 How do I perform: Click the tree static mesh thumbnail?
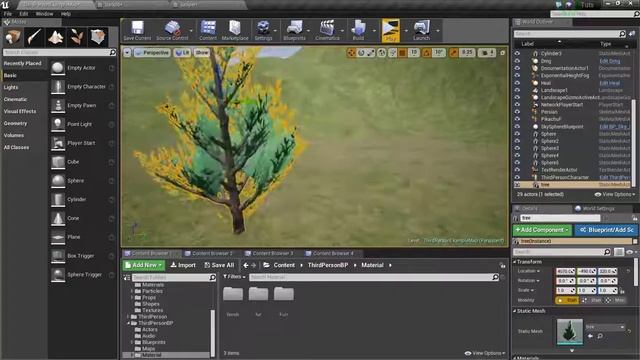[x=570, y=331]
